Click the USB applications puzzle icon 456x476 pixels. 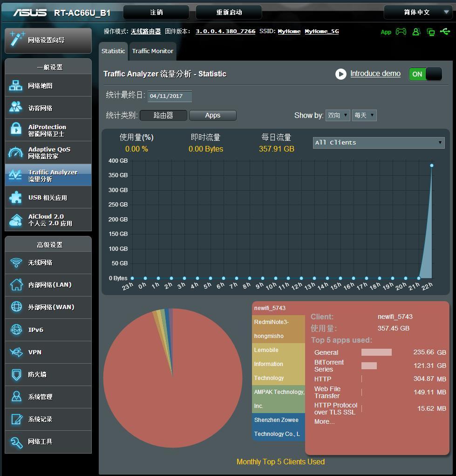pyautogui.click(x=16, y=197)
